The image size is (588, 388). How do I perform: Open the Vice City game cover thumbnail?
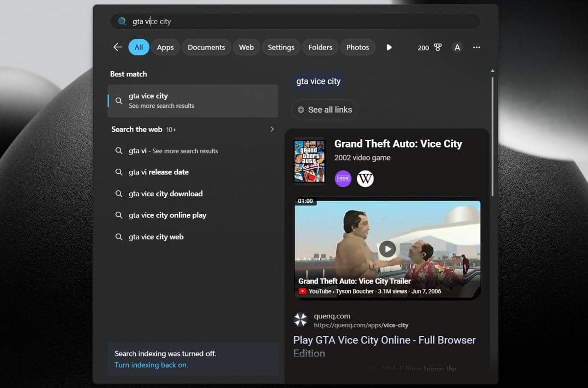(309, 161)
